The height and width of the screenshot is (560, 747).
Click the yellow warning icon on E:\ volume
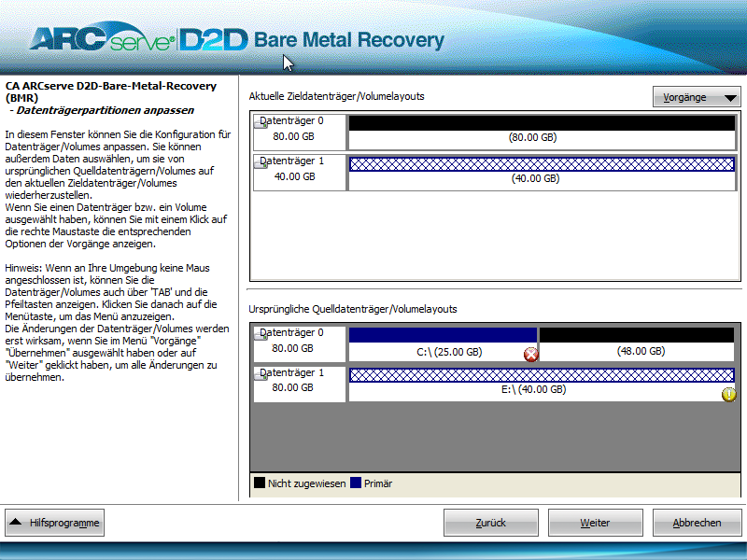(729, 394)
